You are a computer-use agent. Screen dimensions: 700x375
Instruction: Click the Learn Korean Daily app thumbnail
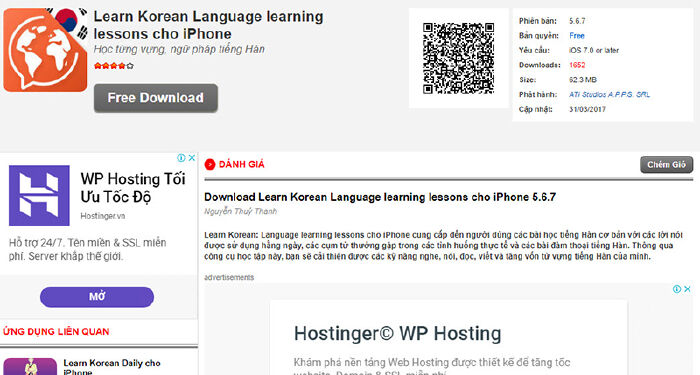30,367
